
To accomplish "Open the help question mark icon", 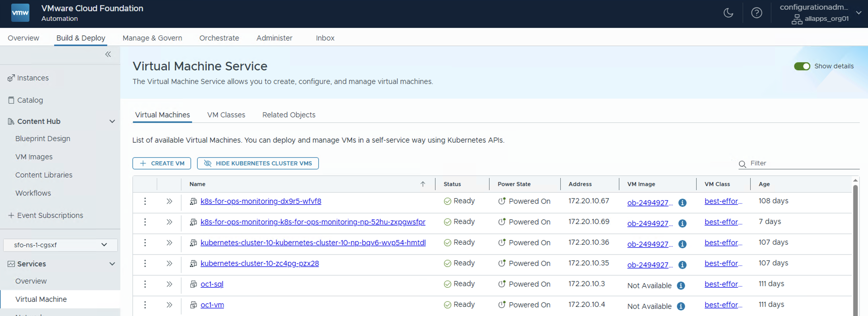I will coord(756,13).
